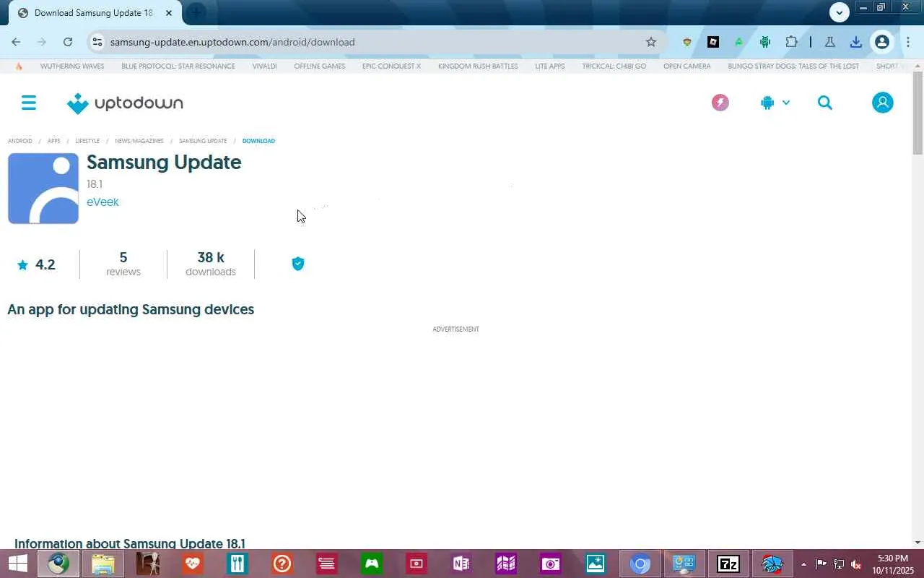This screenshot has height=578, width=924.
Task: Click the blue security shield badge
Action: [x=298, y=264]
